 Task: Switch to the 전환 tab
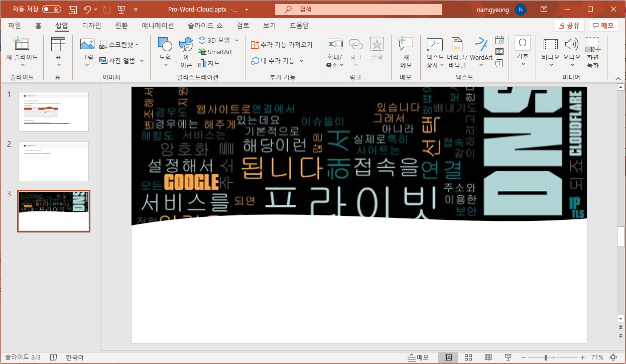[121, 26]
